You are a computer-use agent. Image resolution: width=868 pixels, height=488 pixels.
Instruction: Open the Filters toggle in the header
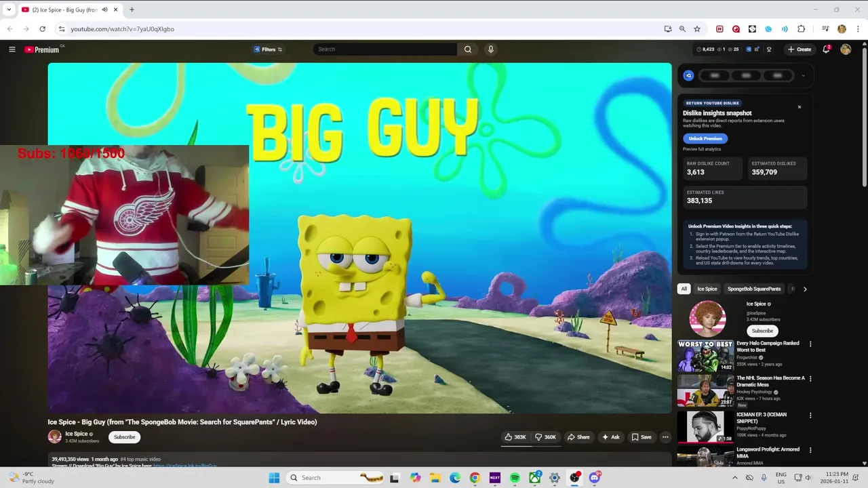coord(268,49)
